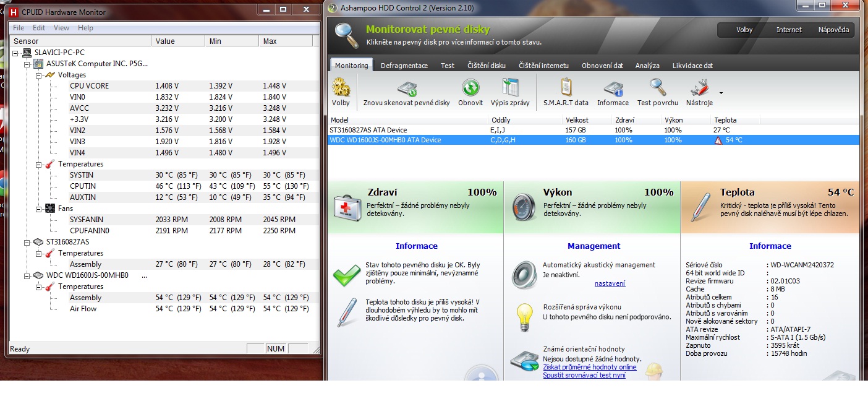Click Spustit srovnávací test nyní link
This screenshot has width=868, height=401.
(x=584, y=375)
